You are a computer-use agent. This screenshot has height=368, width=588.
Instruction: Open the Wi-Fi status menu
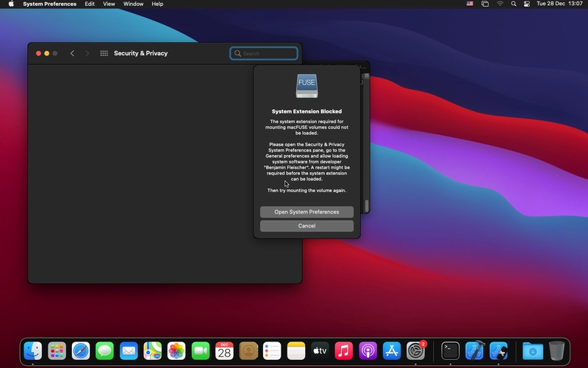[500, 4]
